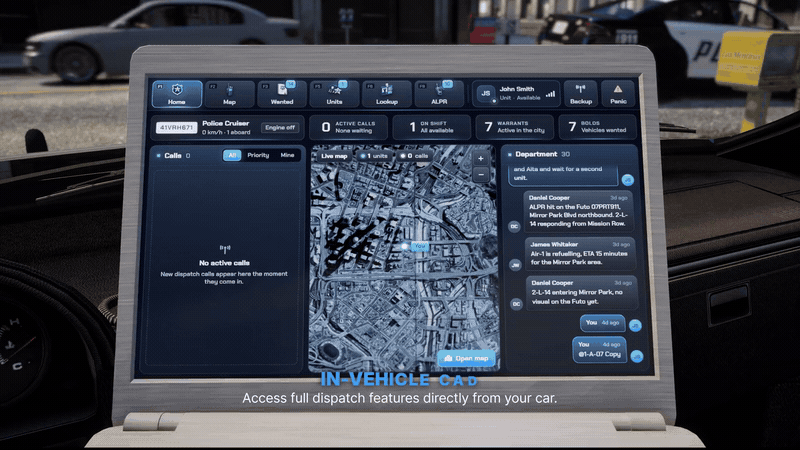Zoom in on the map
Screen dimensions: 800x450
pos(481,159)
